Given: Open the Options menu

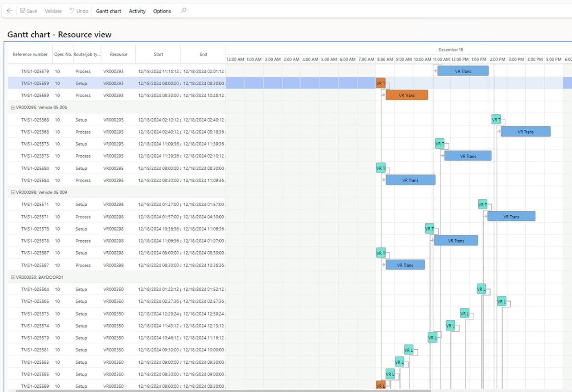Looking at the screenshot, I should 162,11.
